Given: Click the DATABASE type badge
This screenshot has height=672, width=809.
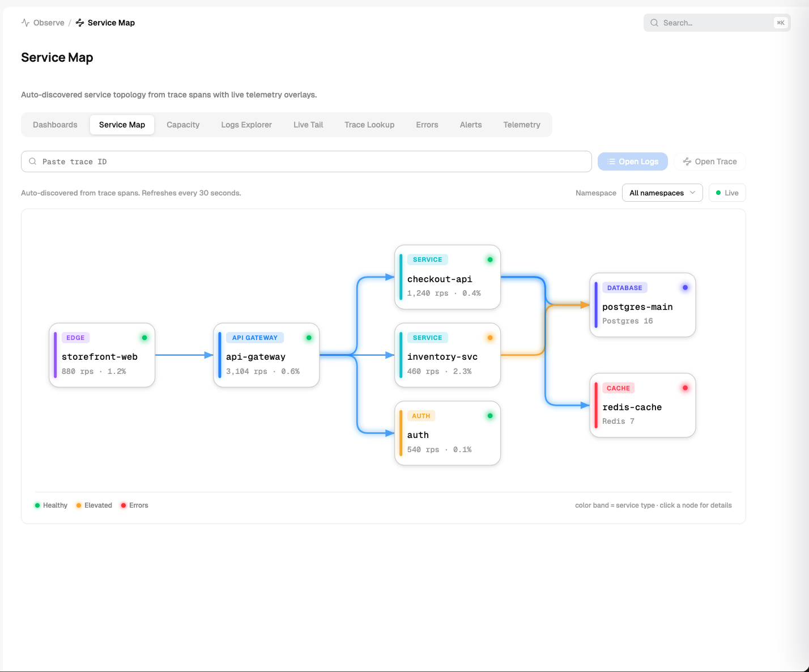Looking at the screenshot, I should pyautogui.click(x=625, y=288).
